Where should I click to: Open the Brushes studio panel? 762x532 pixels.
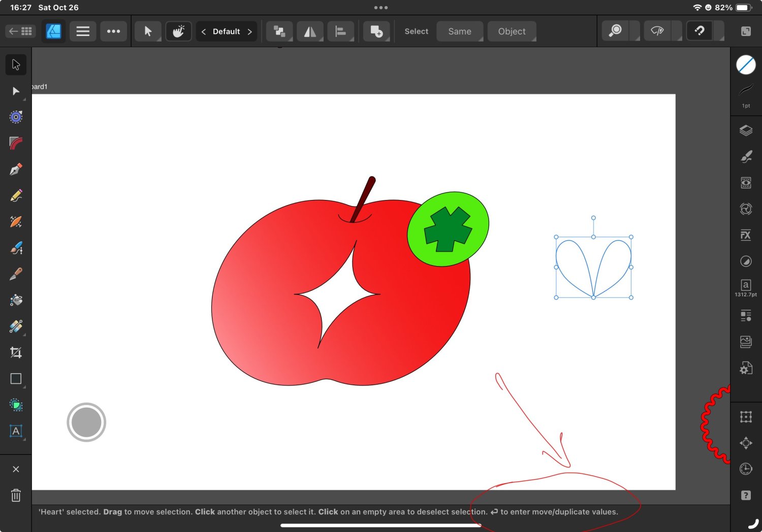(x=746, y=157)
